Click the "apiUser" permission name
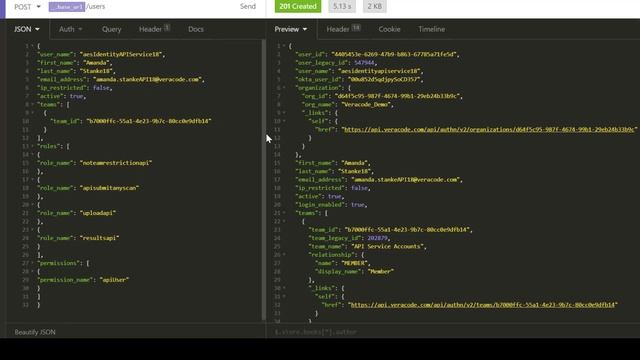This screenshot has width=640, height=360. click(x=114, y=280)
